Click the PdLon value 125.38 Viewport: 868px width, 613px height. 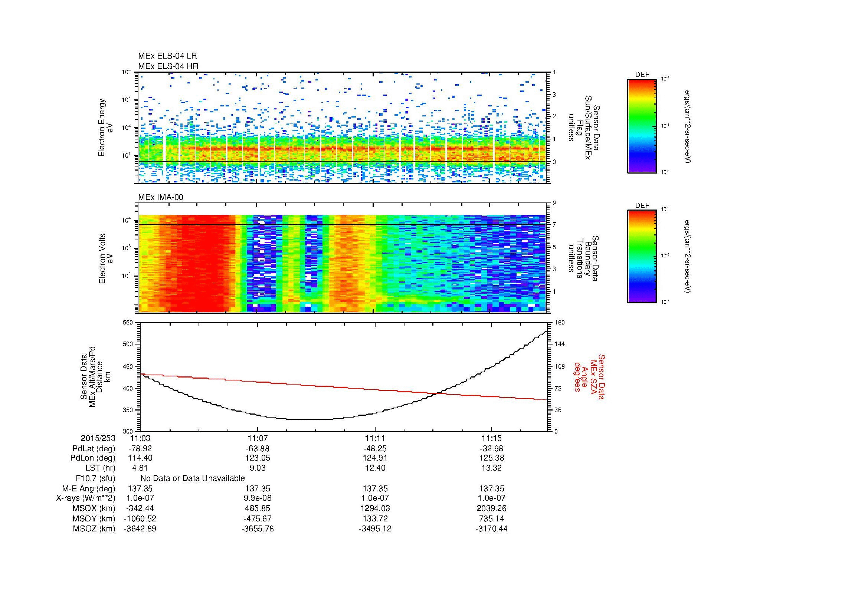(x=491, y=458)
